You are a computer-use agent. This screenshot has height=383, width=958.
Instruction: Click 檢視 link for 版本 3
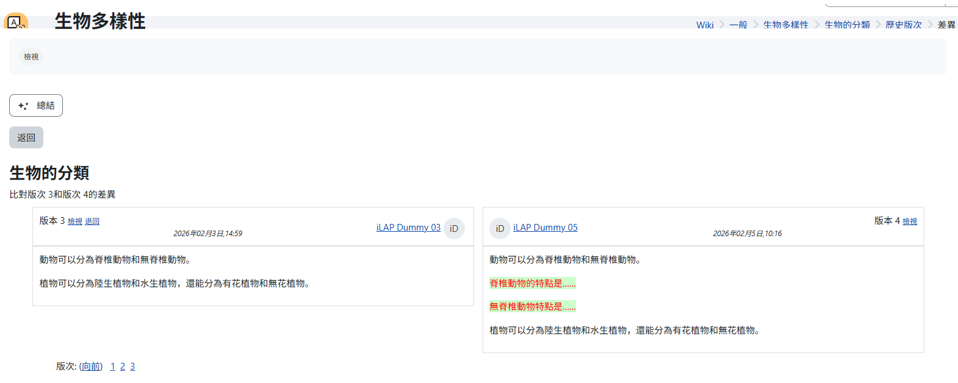coord(75,222)
